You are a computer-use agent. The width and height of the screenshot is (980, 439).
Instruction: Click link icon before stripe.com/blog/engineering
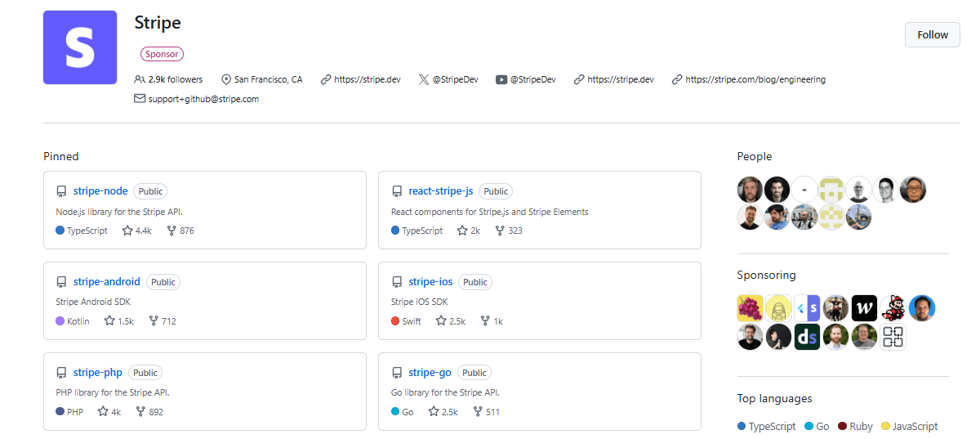pyautogui.click(x=677, y=79)
